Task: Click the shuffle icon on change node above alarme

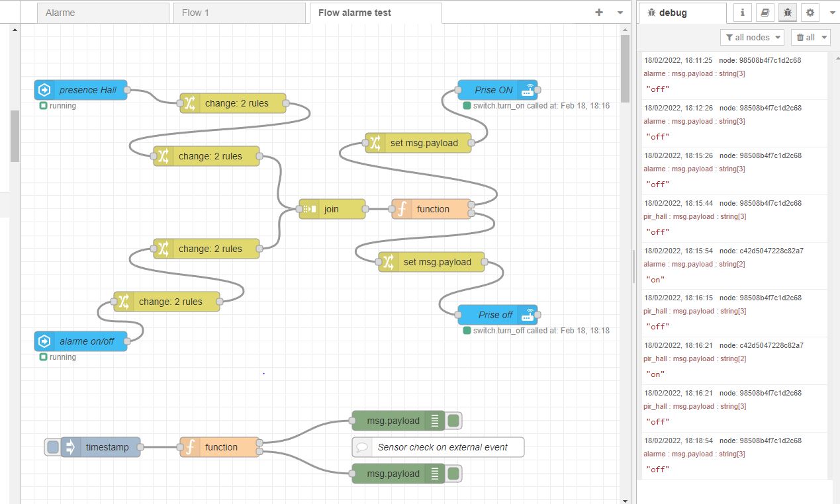Action: pyautogui.click(x=124, y=302)
